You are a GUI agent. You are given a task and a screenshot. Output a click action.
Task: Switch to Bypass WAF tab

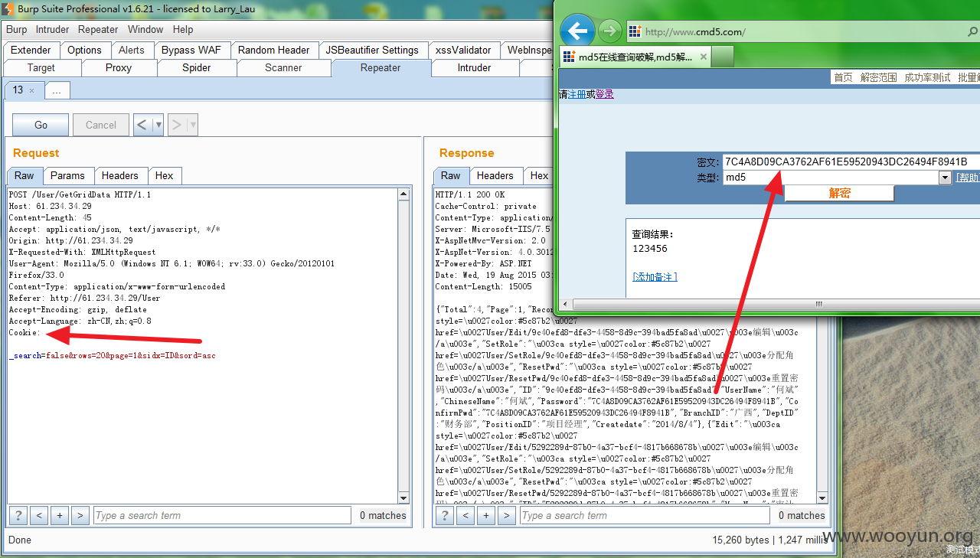(191, 50)
